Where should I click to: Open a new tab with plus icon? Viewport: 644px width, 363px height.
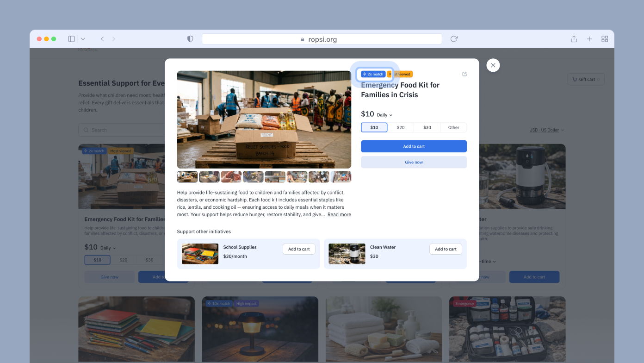tap(589, 39)
